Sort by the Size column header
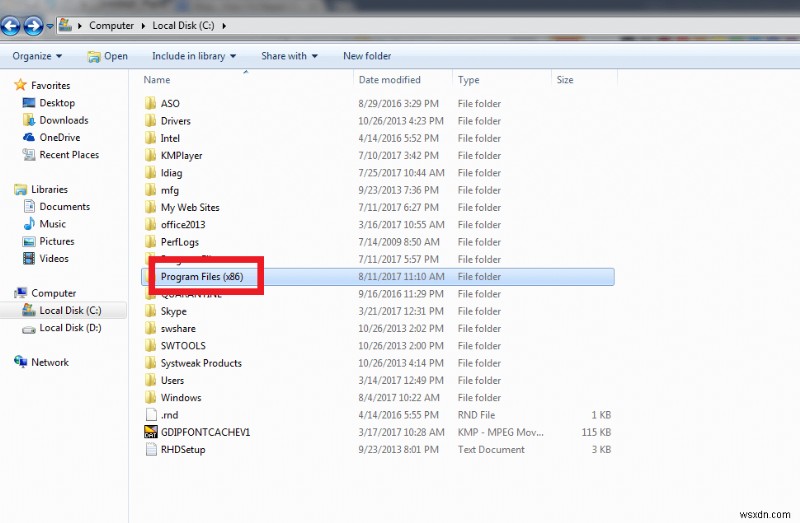 coord(565,80)
